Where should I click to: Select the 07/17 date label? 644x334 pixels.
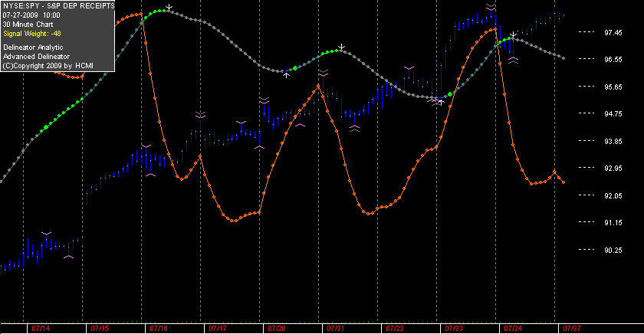[x=218, y=329]
